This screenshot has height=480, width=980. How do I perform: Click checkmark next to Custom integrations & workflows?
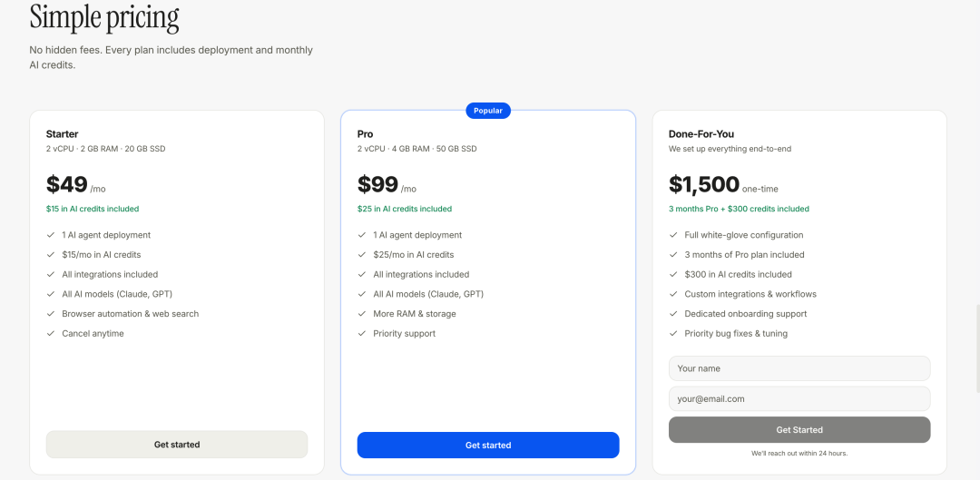pos(673,294)
